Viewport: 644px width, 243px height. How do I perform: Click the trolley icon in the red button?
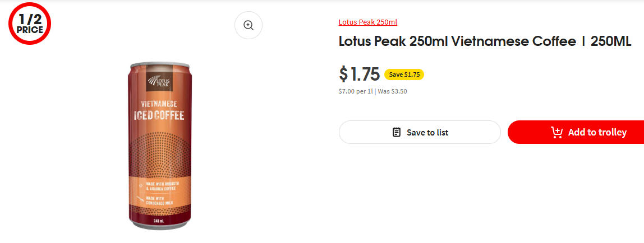[556, 133]
